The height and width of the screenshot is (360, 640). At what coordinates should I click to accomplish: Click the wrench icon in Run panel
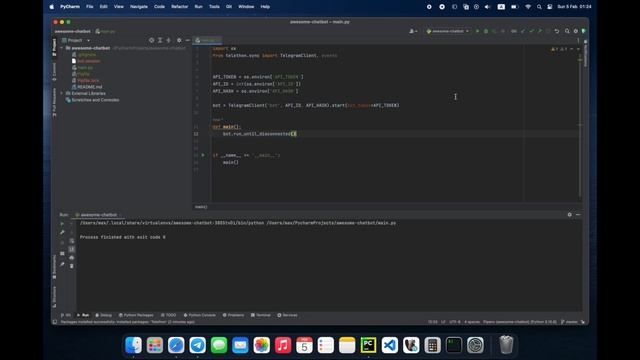click(x=62, y=232)
